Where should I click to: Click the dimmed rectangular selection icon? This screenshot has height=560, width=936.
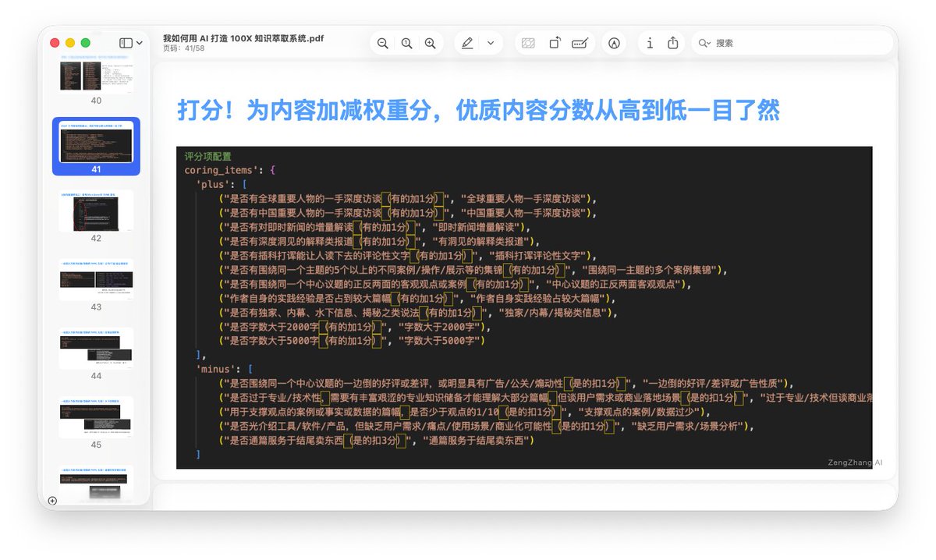point(528,43)
